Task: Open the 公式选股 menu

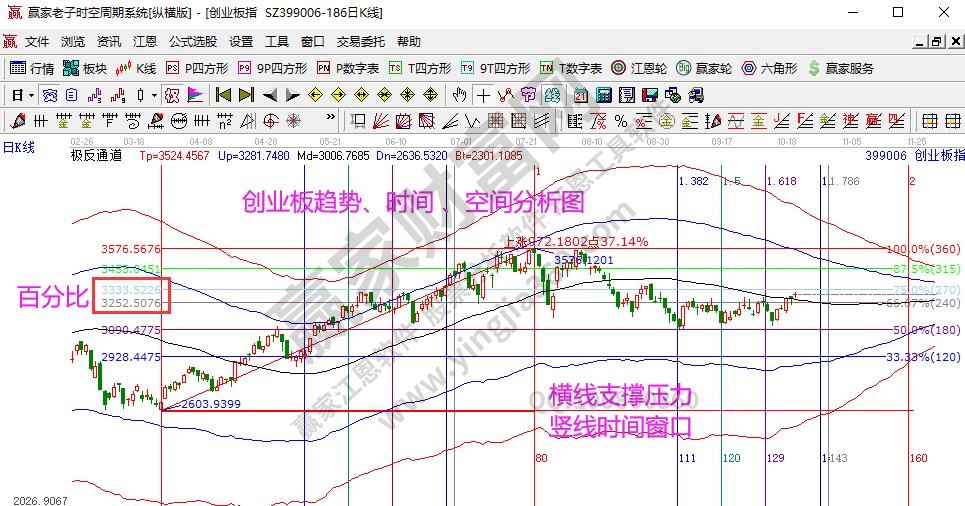Action: point(192,42)
